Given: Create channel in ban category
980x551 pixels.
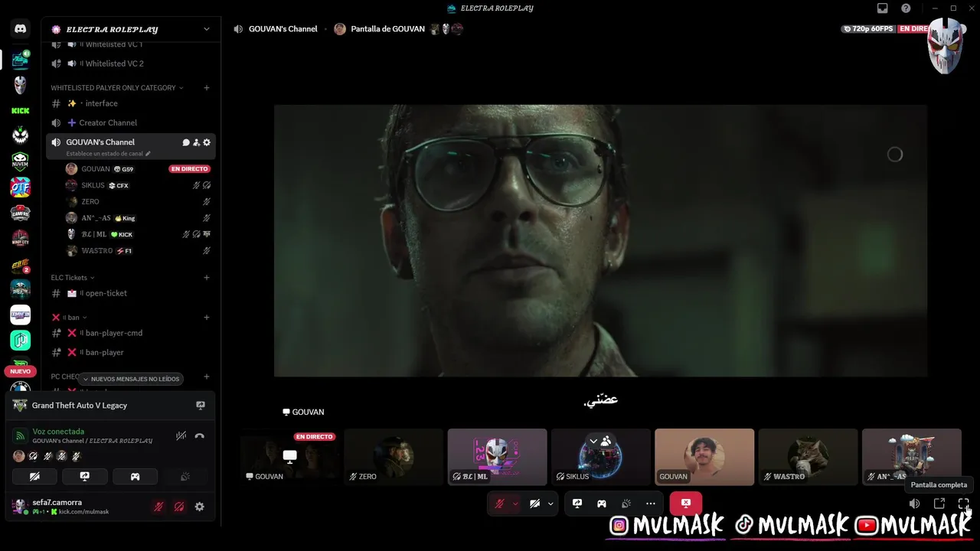Looking at the screenshot, I should click(207, 318).
